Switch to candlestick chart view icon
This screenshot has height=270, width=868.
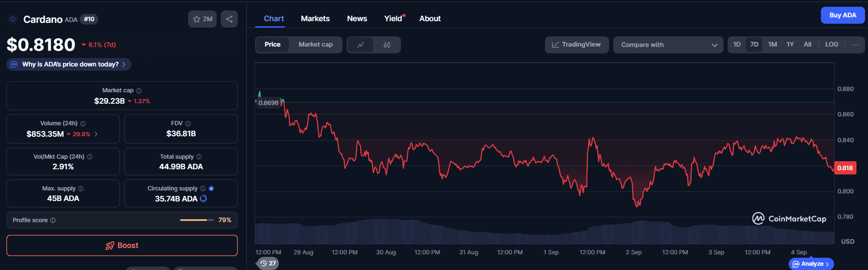tap(387, 45)
